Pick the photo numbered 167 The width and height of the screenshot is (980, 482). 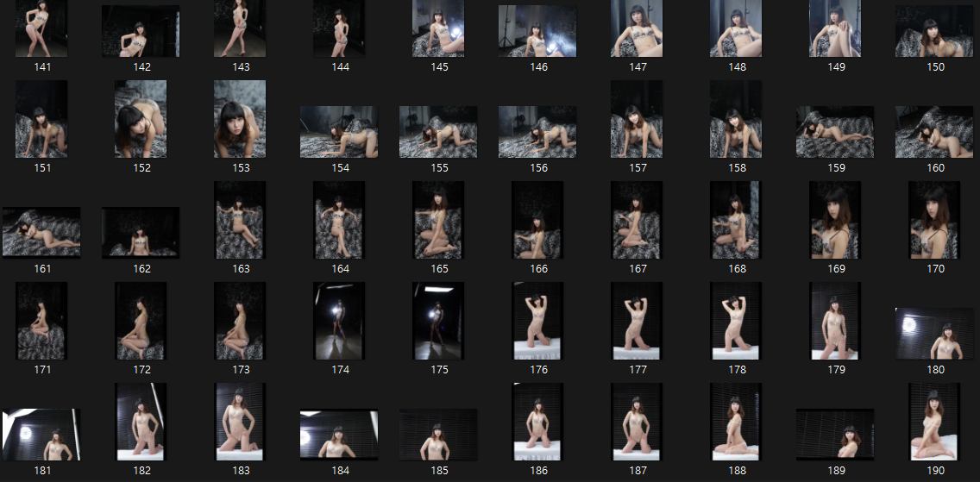click(637, 220)
